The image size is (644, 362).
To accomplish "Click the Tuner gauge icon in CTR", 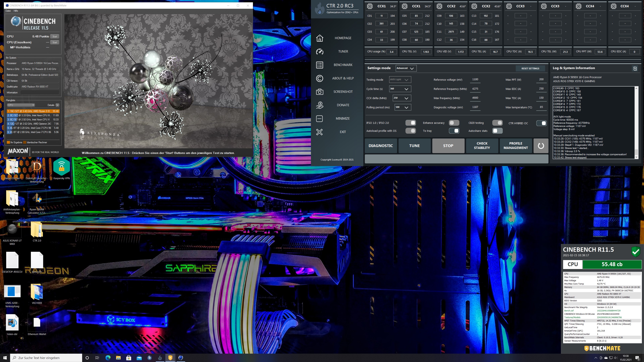I will click(319, 51).
